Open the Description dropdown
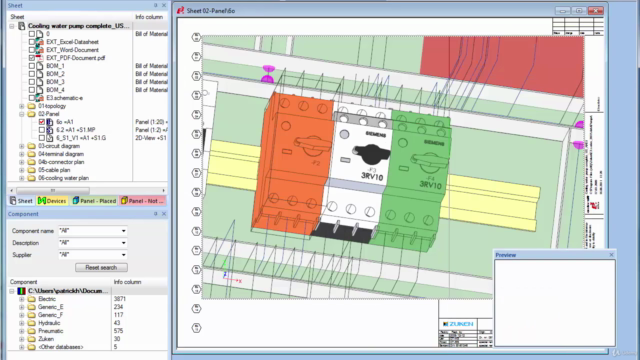The image size is (640, 360). (123, 243)
